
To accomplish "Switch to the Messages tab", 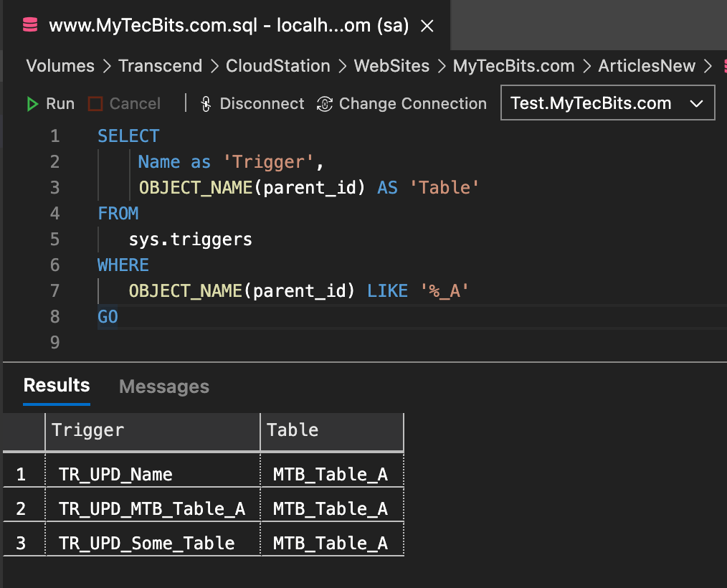I will (x=164, y=387).
